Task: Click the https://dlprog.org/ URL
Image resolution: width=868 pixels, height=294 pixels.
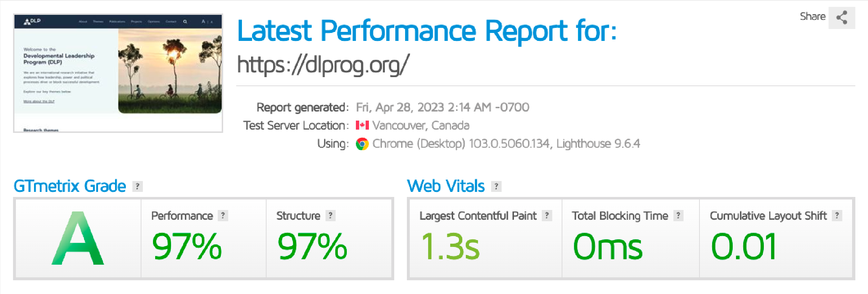Action: point(323,64)
